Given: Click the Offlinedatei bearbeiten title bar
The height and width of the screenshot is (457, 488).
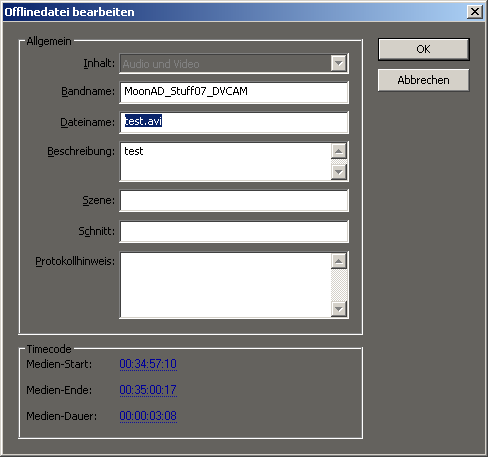Looking at the screenshot, I should [233, 12].
